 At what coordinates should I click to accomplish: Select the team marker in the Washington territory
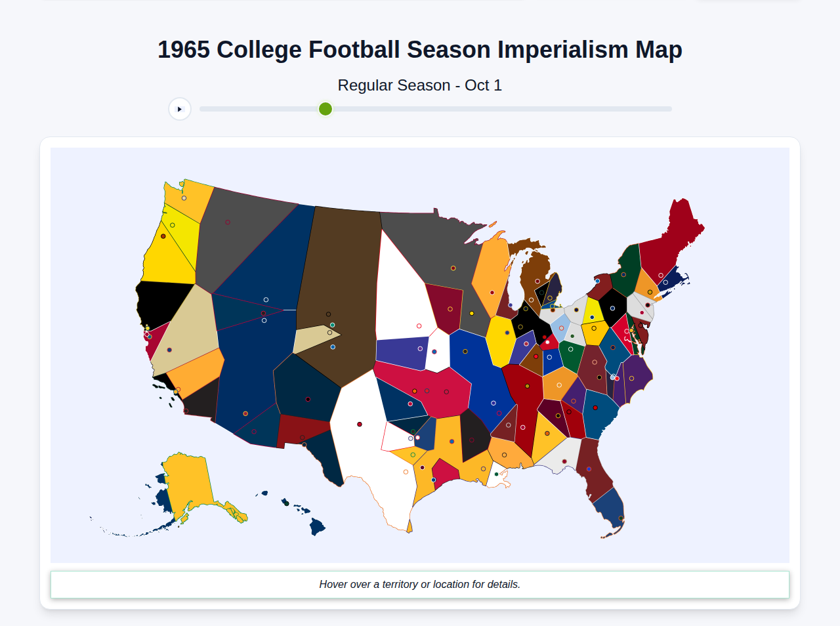click(184, 198)
